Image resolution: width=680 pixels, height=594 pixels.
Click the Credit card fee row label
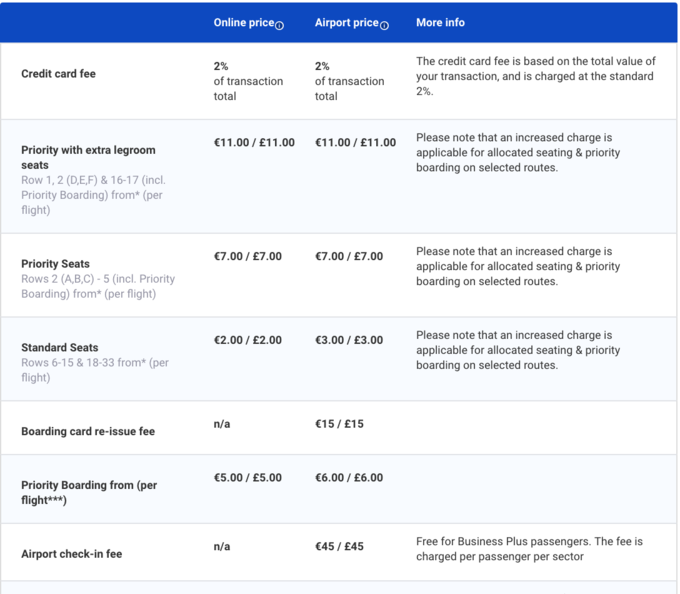pyautogui.click(x=58, y=74)
